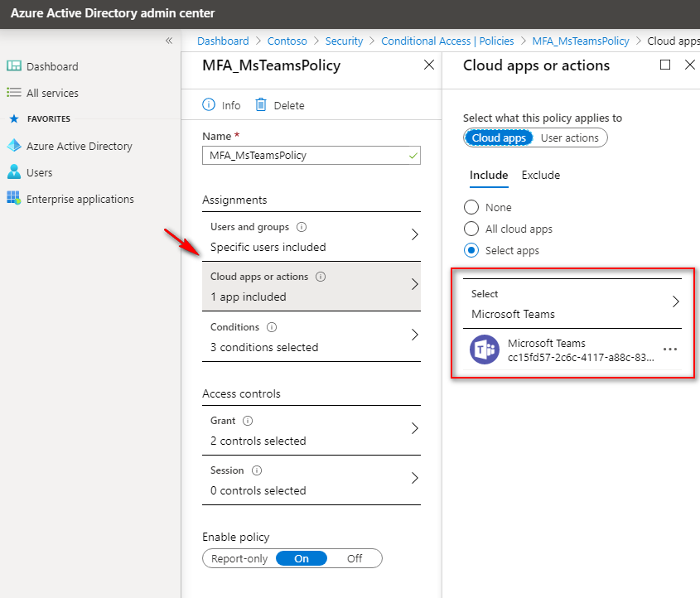Screen dimensions: 700x598
Task: Click the Dashboard icon in sidebar
Action: click(14, 66)
